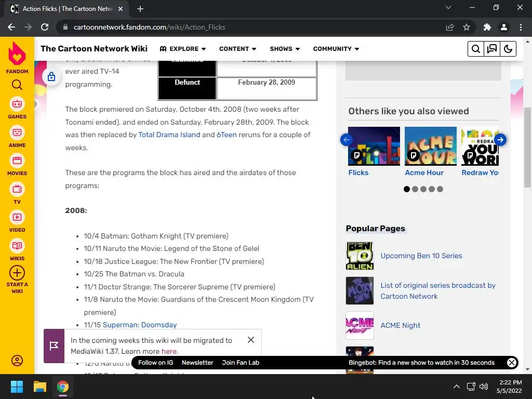Toggle dark theme with moon icon
Viewport: 532px width, 399px height.
508,49
